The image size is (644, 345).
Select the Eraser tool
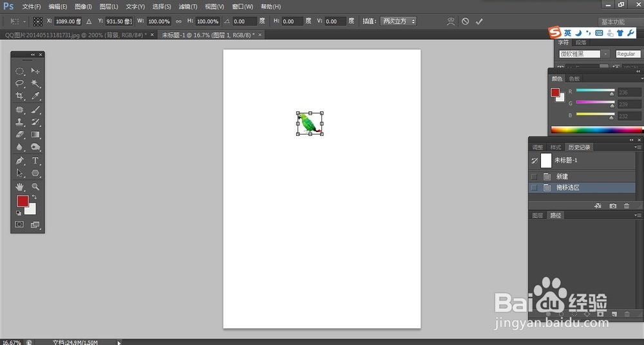tap(19, 135)
